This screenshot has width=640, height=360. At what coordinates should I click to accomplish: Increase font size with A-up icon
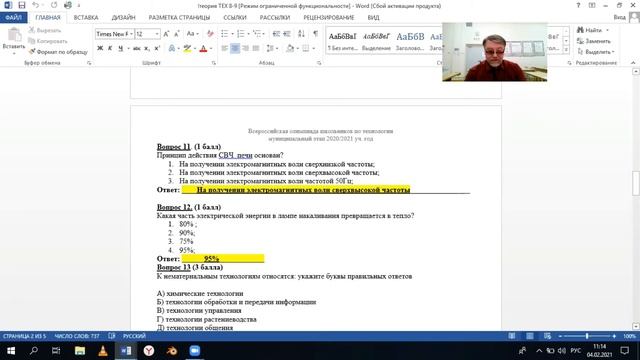coord(166,34)
